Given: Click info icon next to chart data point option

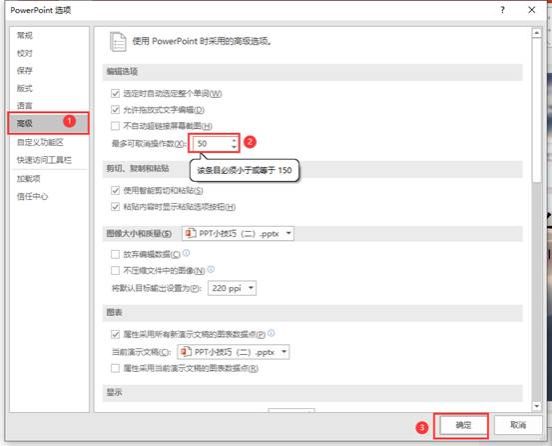Looking at the screenshot, I should (271, 333).
